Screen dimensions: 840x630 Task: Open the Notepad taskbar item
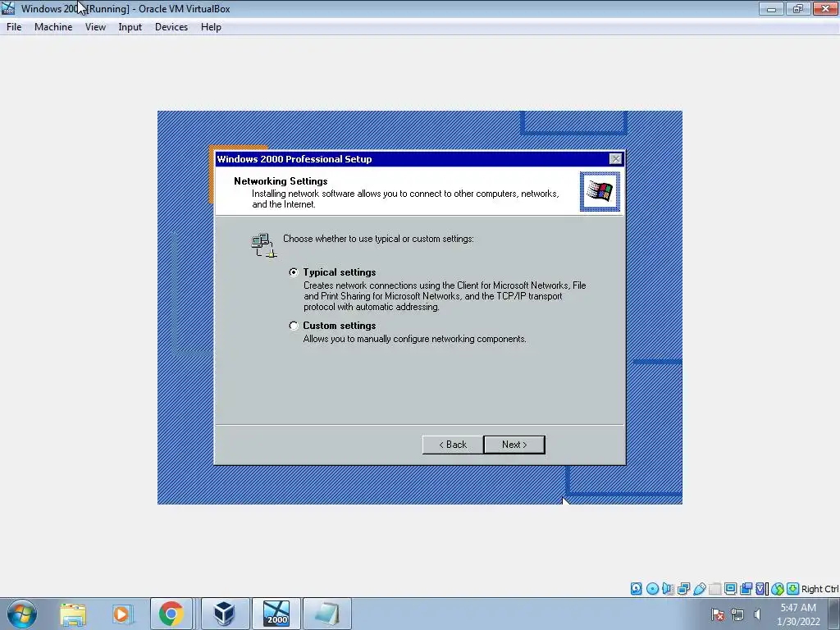pyautogui.click(x=327, y=614)
